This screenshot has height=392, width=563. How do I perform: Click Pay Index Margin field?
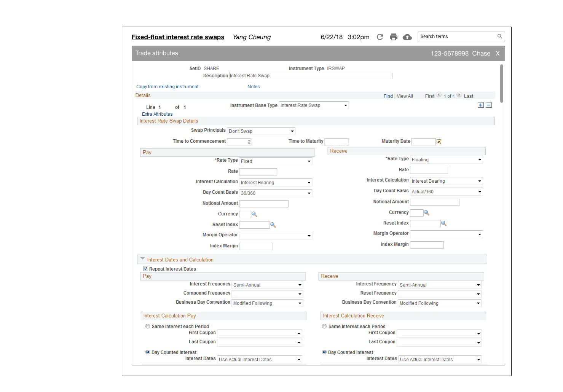point(256,246)
